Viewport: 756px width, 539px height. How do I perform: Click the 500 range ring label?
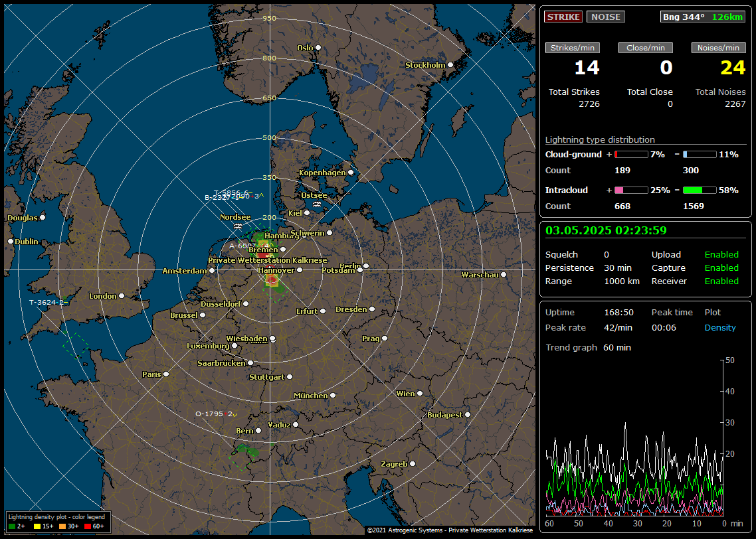point(270,138)
